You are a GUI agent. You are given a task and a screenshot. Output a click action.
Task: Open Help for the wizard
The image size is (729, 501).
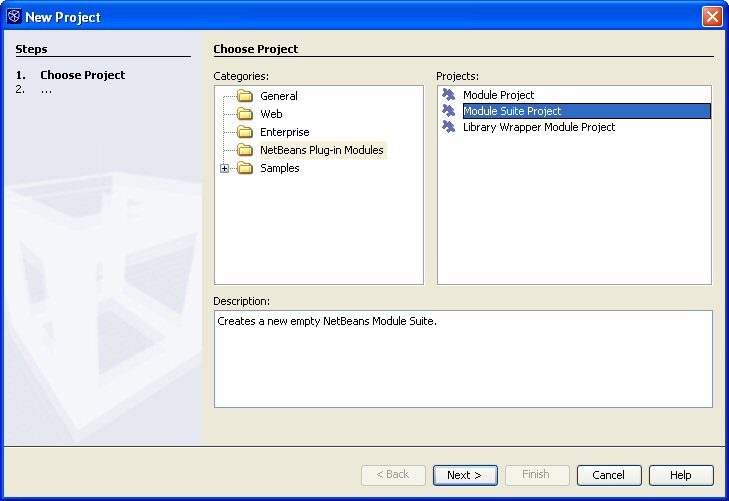[x=681, y=475]
